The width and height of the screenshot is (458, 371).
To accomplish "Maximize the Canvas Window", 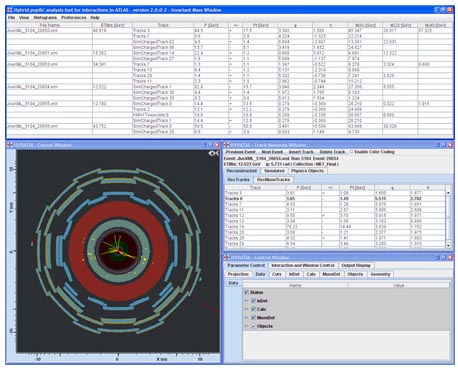I will tap(210, 145).
